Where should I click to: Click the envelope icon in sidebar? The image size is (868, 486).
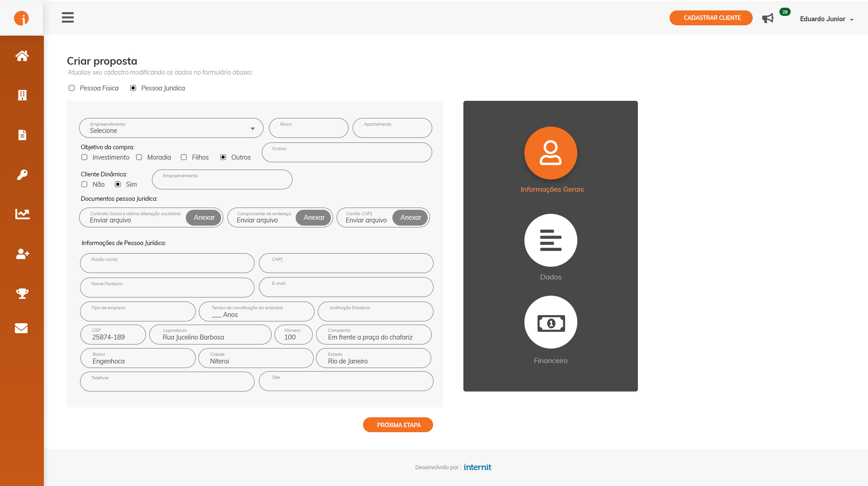[21, 328]
